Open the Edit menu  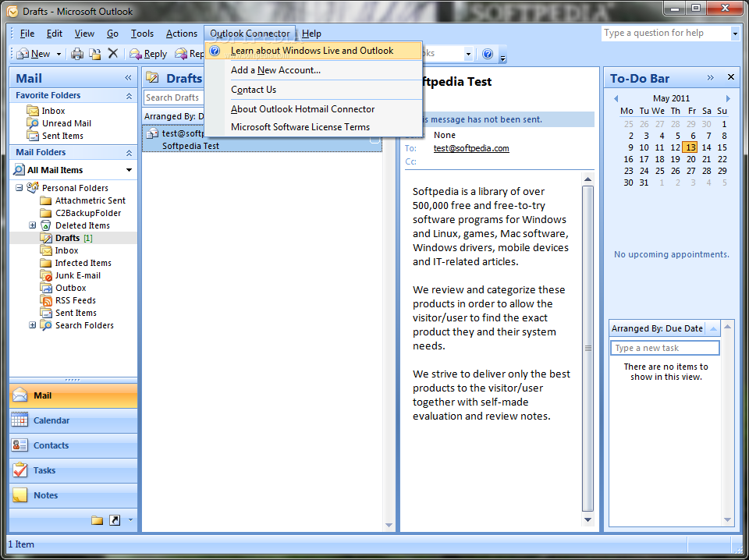[55, 34]
